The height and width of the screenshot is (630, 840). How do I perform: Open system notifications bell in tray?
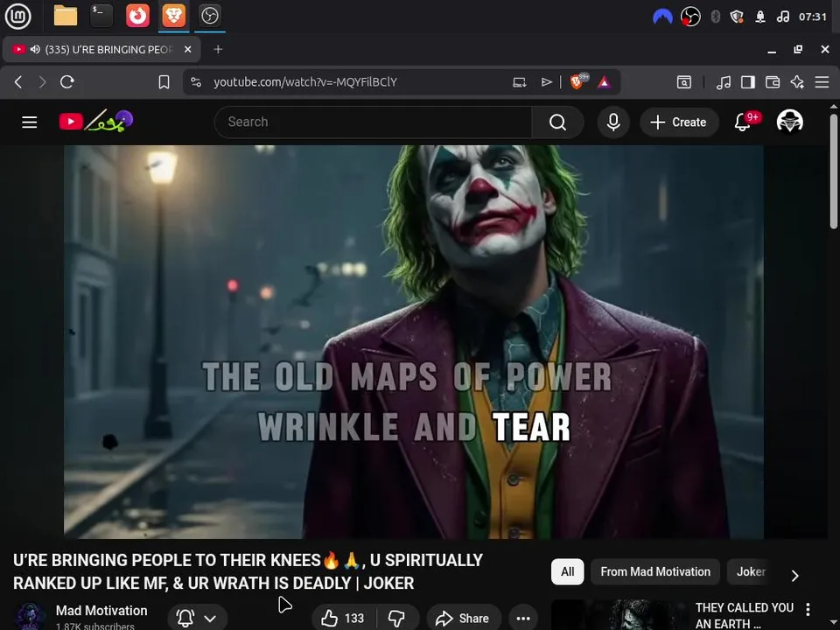[760, 17]
